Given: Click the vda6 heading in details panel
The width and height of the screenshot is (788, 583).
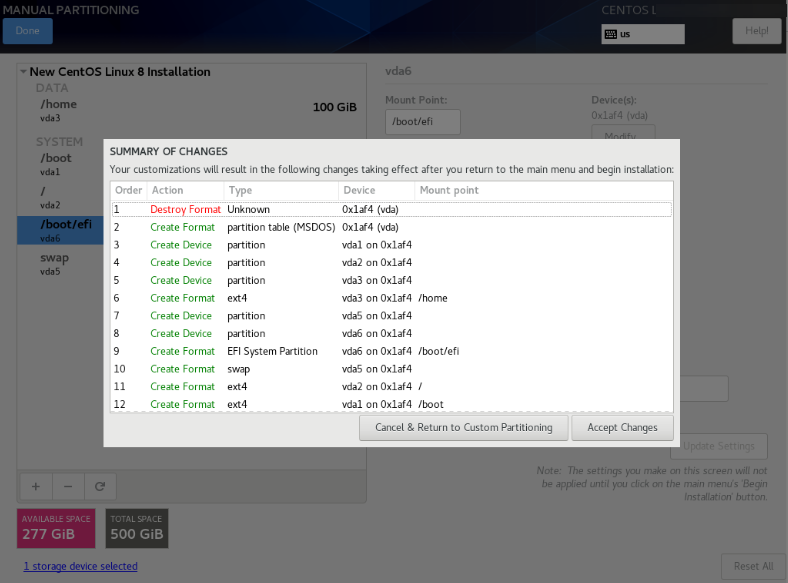Looking at the screenshot, I should coord(398,71).
